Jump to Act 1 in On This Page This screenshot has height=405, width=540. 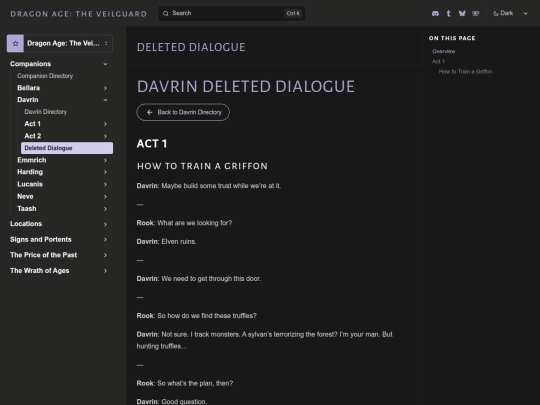(438, 61)
